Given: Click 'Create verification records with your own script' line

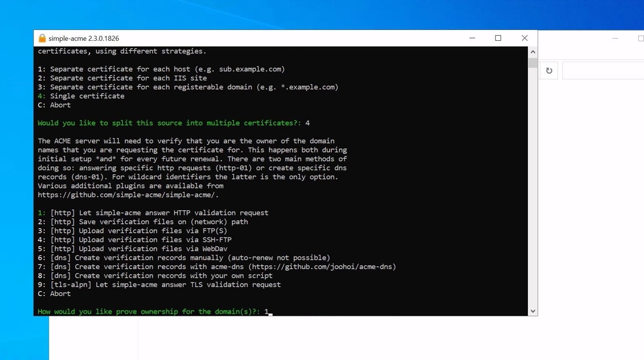Looking at the screenshot, I should click(155, 276).
